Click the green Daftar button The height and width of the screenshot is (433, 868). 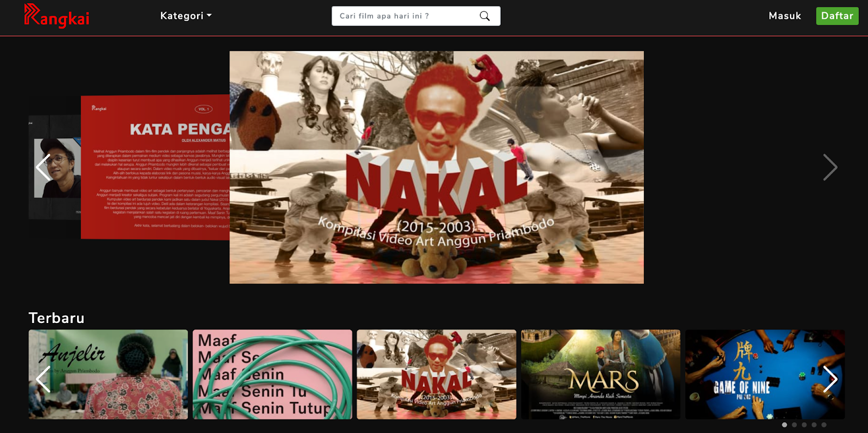click(x=837, y=16)
